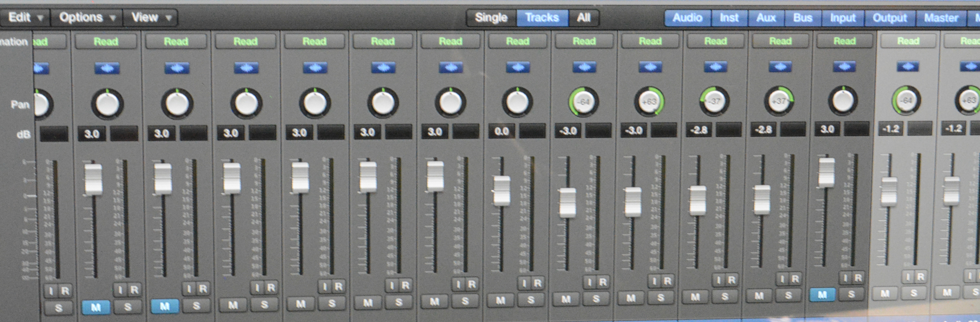Screen dimensions: 980x322
Task: Open Read automation menu above the +37 pan strip
Action: tap(780, 41)
